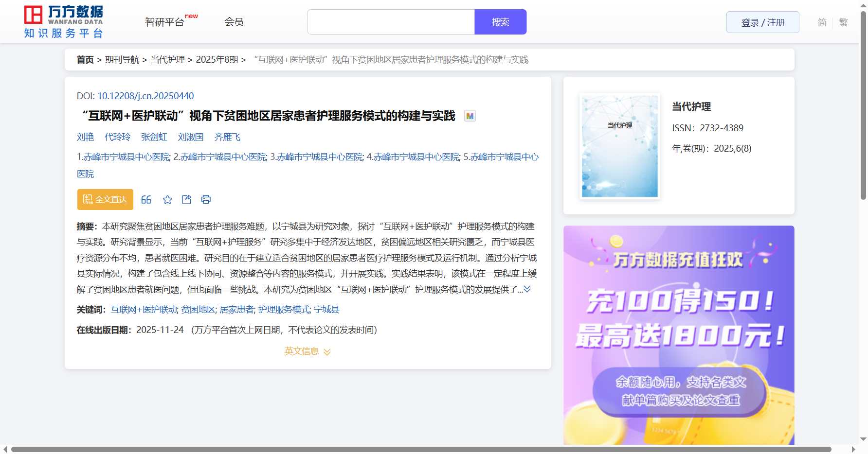
Task: Expand the 英文信息 section
Action: click(x=307, y=351)
